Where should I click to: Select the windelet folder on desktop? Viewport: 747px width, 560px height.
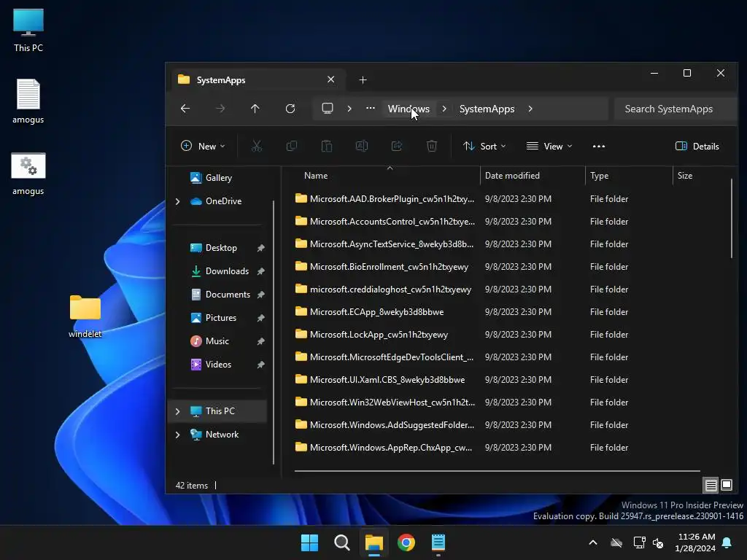coord(85,316)
